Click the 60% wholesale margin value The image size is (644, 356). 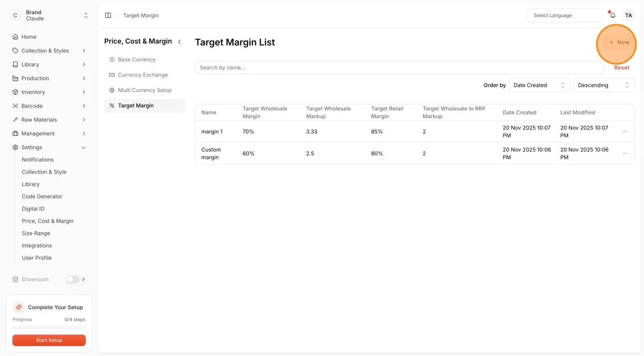248,153
